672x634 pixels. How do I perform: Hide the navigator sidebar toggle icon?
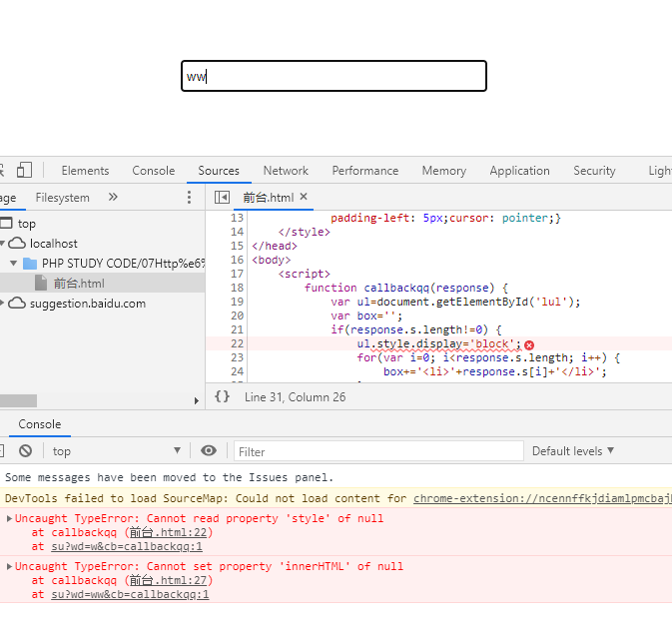[x=222, y=197]
